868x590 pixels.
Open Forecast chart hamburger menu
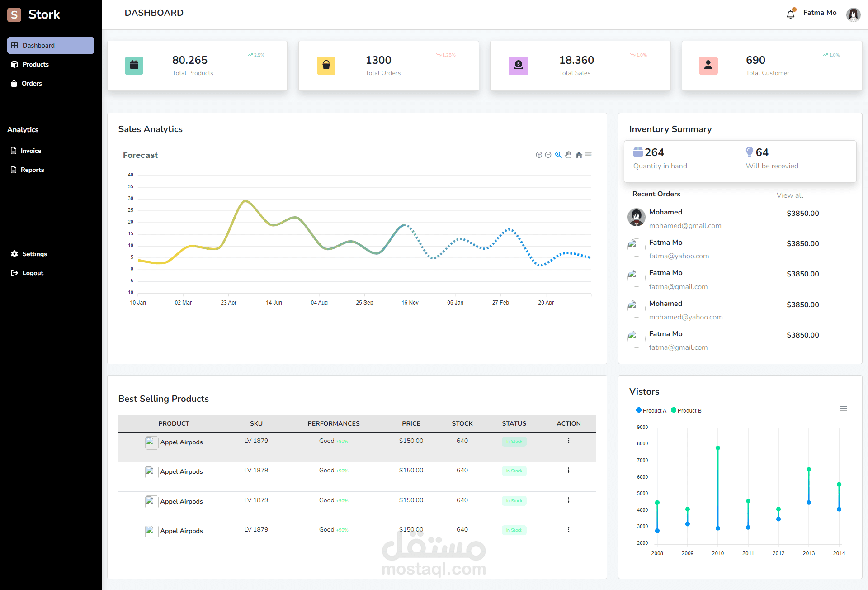click(x=588, y=155)
